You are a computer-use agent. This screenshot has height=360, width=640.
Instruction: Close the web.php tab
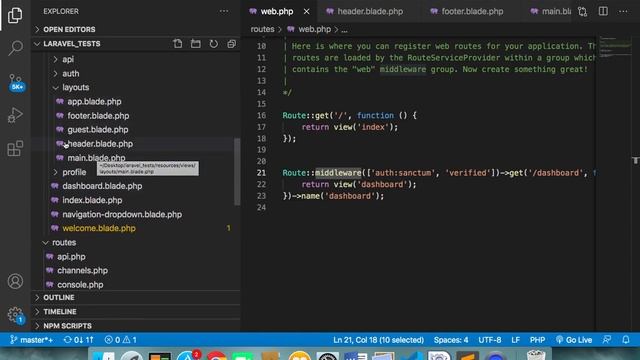(307, 11)
